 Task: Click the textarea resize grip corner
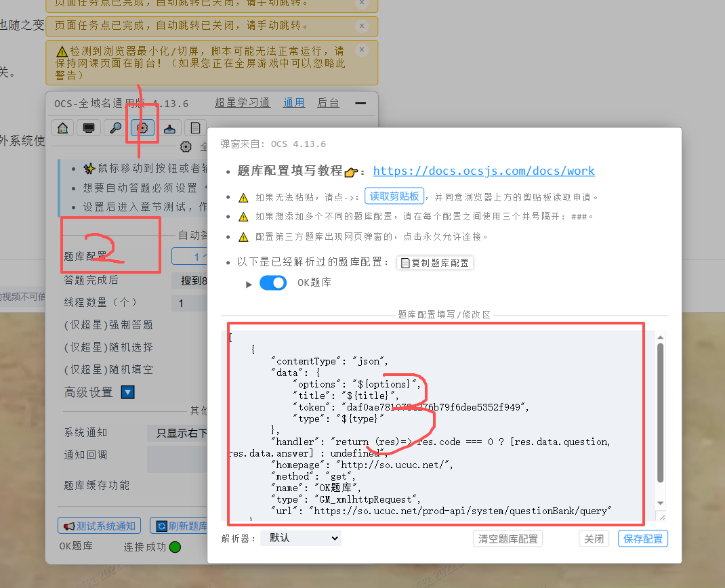point(661,518)
